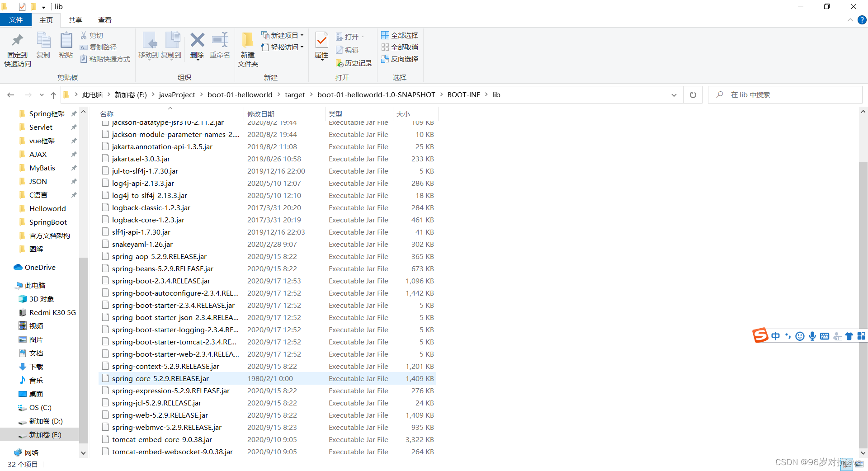Click javaProject in breadcrumb path

click(x=177, y=95)
